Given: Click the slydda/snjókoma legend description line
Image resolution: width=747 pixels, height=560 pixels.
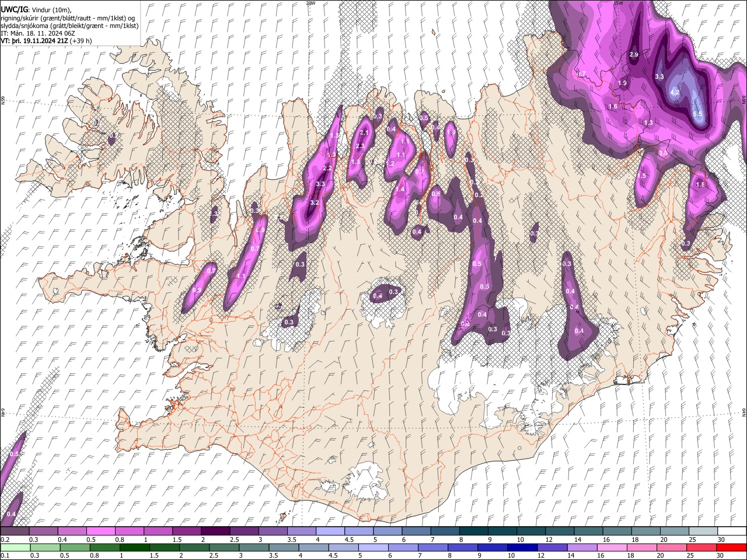Looking at the screenshot, I should pyautogui.click(x=69, y=26).
